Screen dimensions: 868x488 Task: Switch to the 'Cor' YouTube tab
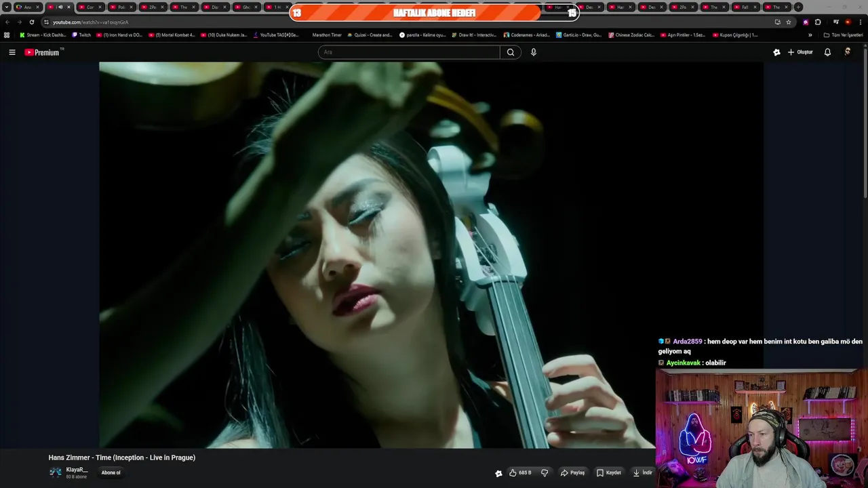(89, 7)
